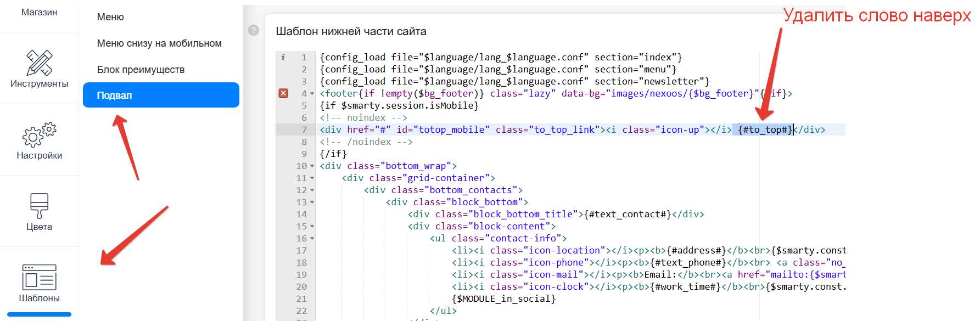Fold the bottom_contacts div on line 12

click(x=312, y=190)
